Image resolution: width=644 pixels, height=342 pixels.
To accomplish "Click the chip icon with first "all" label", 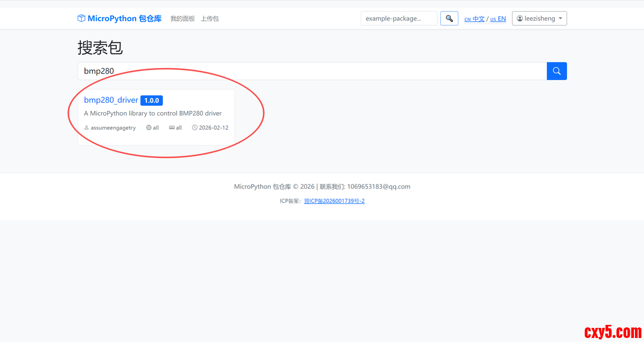I will (x=149, y=128).
